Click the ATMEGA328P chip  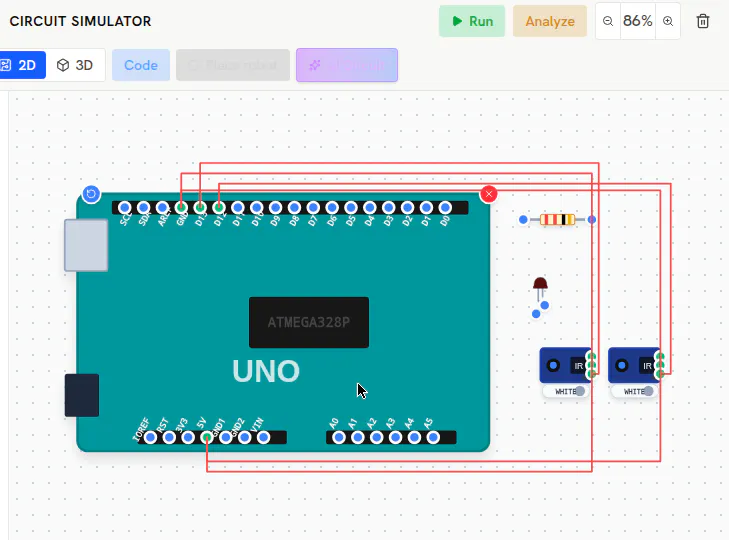(x=309, y=322)
